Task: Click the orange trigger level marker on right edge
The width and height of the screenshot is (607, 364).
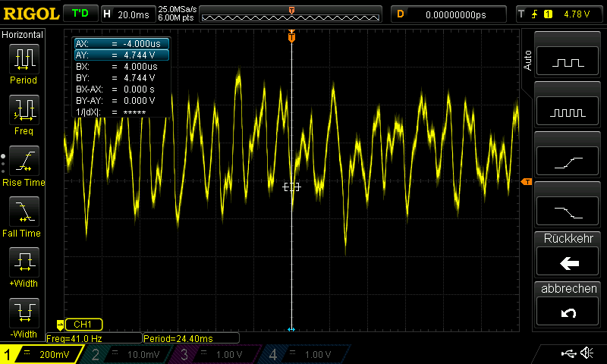Action: (527, 181)
